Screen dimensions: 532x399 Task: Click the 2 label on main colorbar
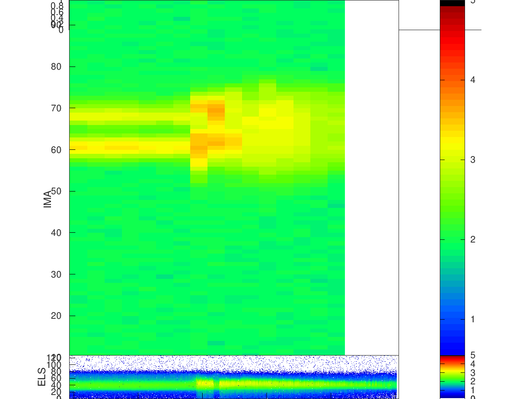pos(473,239)
